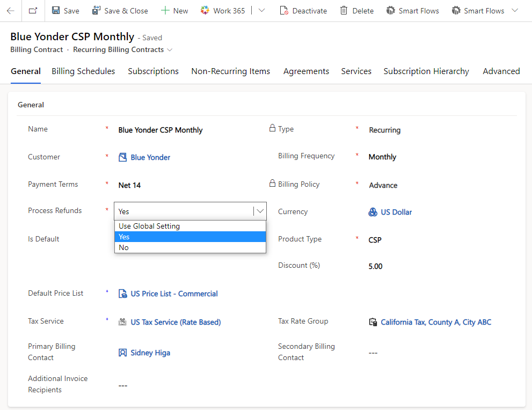The image size is (532, 410).
Task: Edit the Name field value
Action: point(160,130)
